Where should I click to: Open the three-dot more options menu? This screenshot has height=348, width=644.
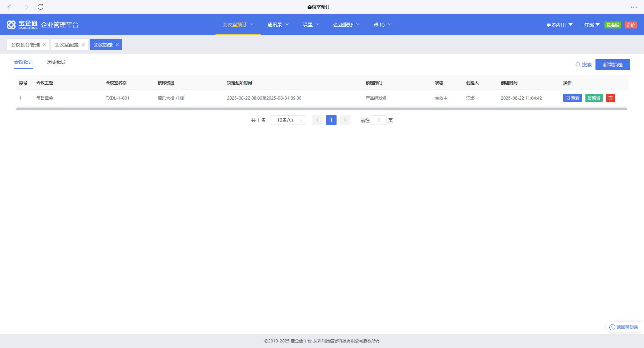(x=634, y=7)
